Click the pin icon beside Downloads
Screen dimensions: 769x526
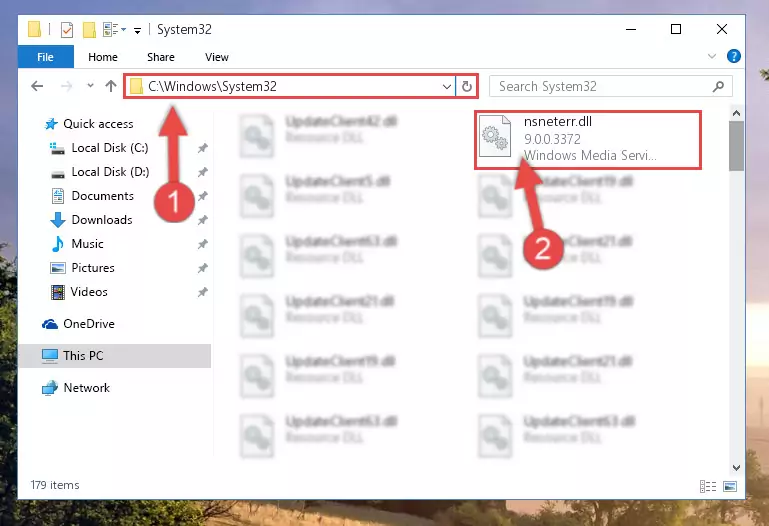(x=202, y=220)
